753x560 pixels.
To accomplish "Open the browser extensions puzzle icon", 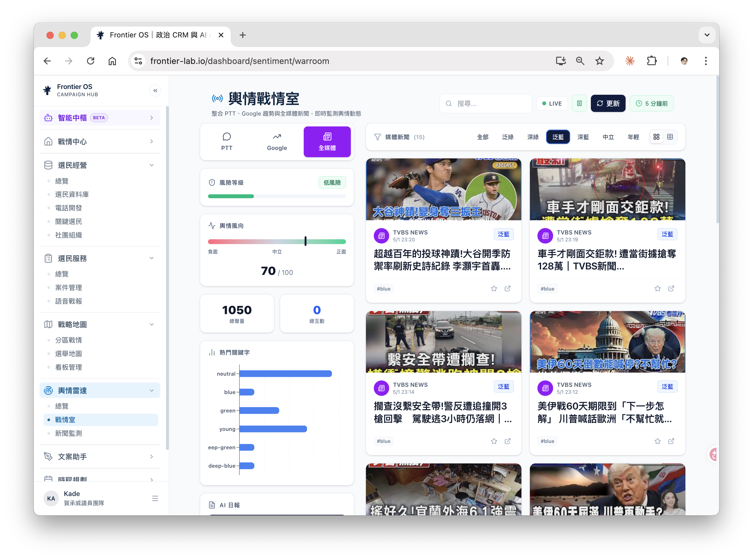I will 652,61.
